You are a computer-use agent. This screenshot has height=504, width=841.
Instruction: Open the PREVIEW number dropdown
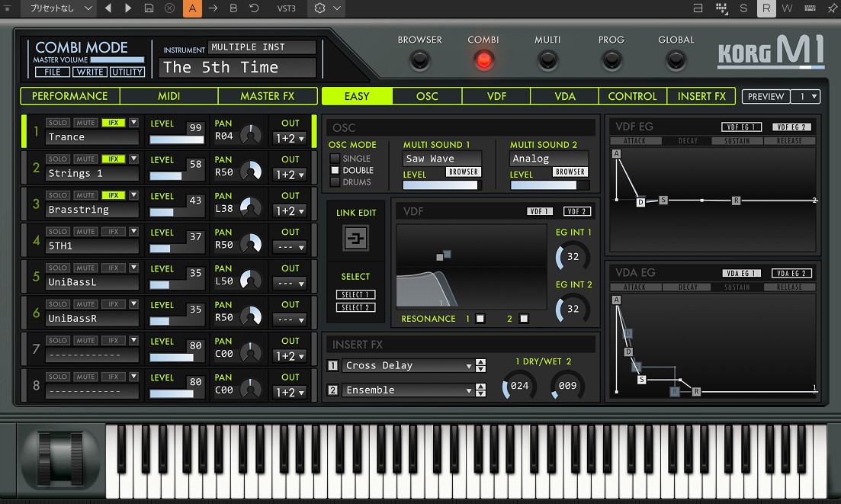[807, 97]
